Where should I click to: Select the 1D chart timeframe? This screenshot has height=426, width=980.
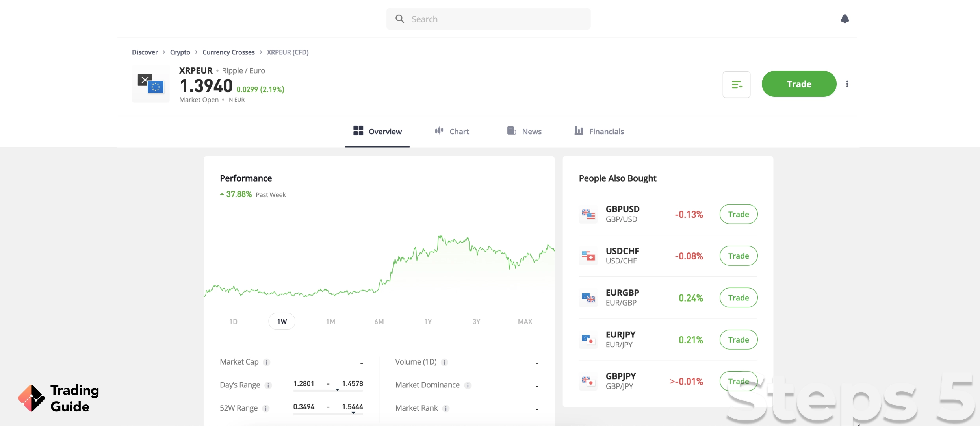[233, 322]
